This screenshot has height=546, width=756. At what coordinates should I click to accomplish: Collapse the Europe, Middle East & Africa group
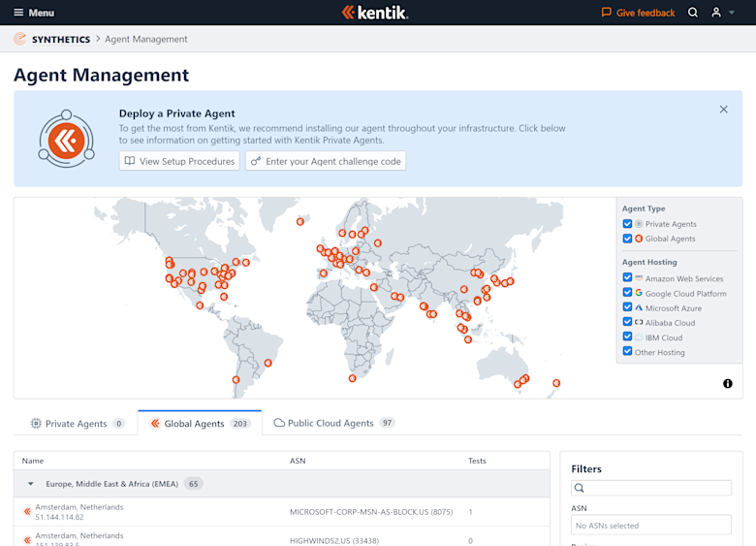30,484
